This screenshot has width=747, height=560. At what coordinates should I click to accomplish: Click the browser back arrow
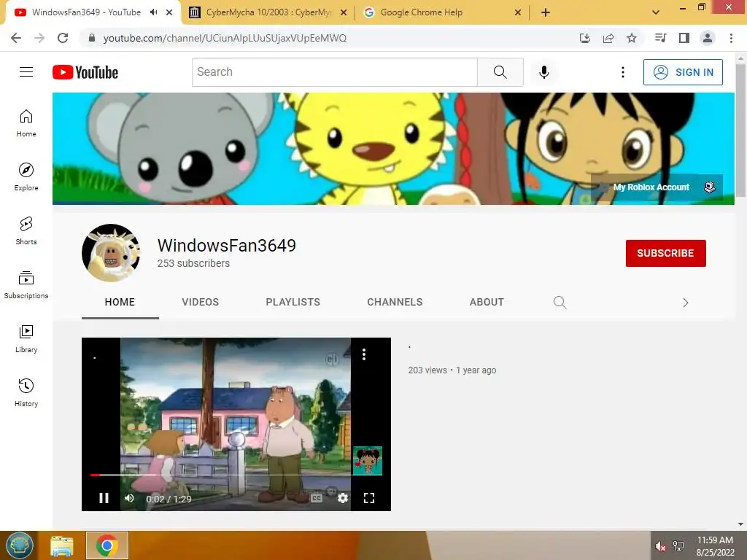point(16,38)
